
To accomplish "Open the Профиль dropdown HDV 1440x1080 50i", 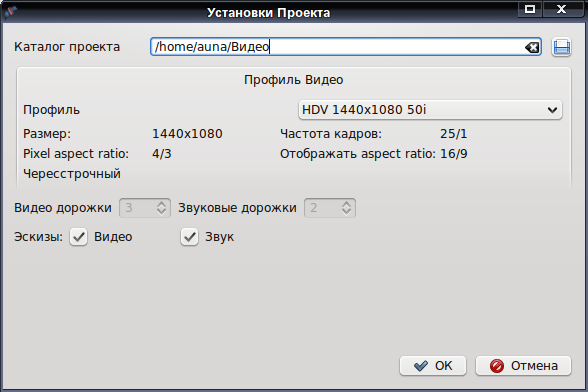I will point(430,110).
